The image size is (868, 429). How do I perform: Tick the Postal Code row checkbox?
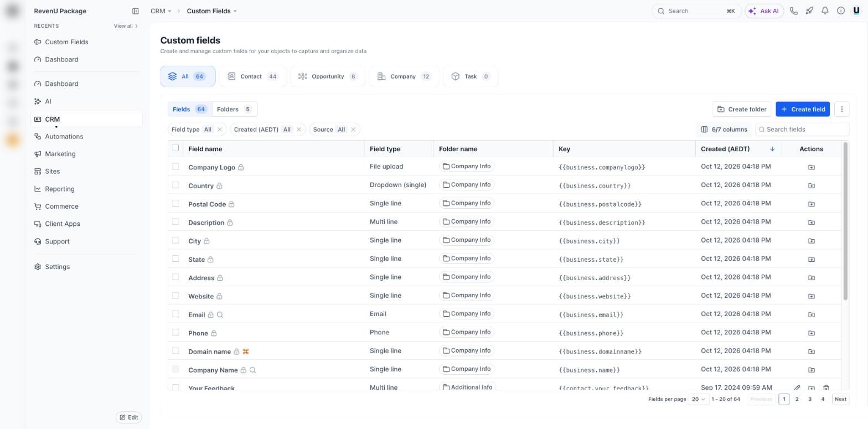click(x=175, y=203)
